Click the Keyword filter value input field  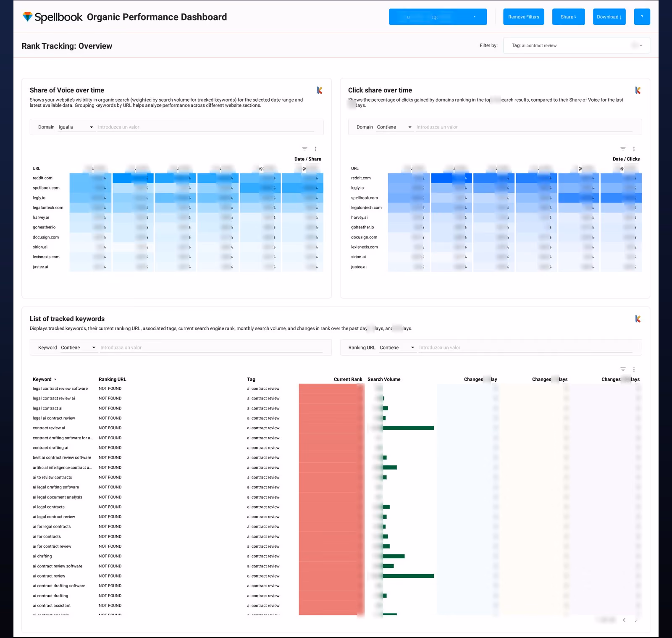pyautogui.click(x=211, y=348)
